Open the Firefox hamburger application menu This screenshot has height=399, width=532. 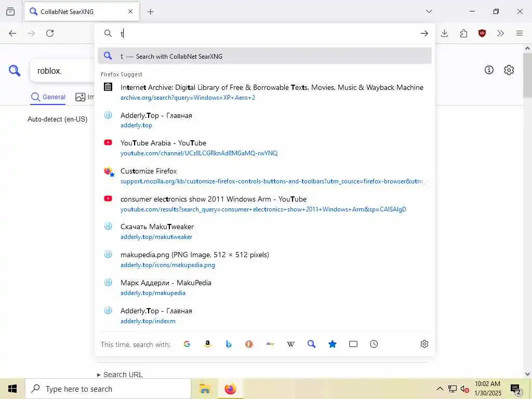coord(520,33)
